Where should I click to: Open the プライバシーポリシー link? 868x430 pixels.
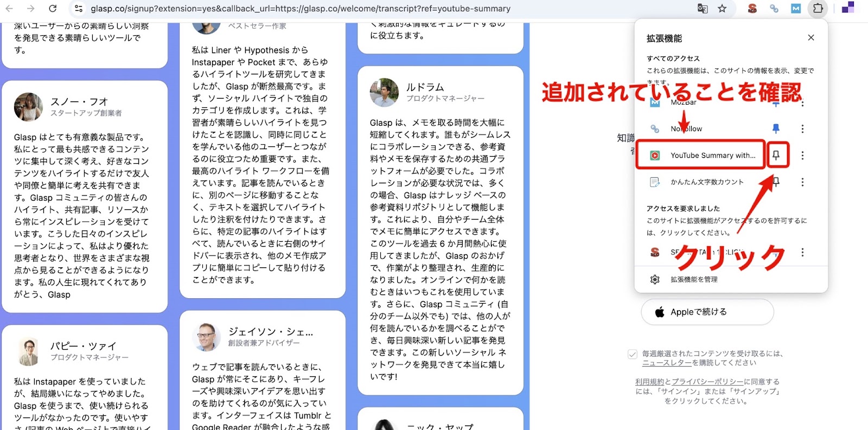point(707,382)
